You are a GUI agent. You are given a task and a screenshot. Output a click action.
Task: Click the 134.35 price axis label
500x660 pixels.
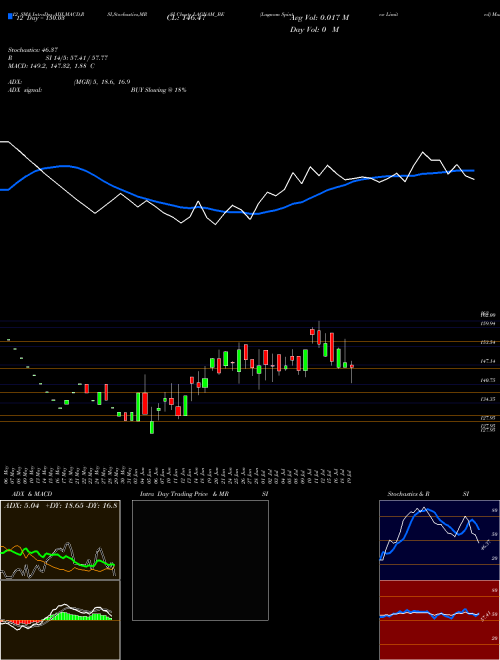(488, 399)
